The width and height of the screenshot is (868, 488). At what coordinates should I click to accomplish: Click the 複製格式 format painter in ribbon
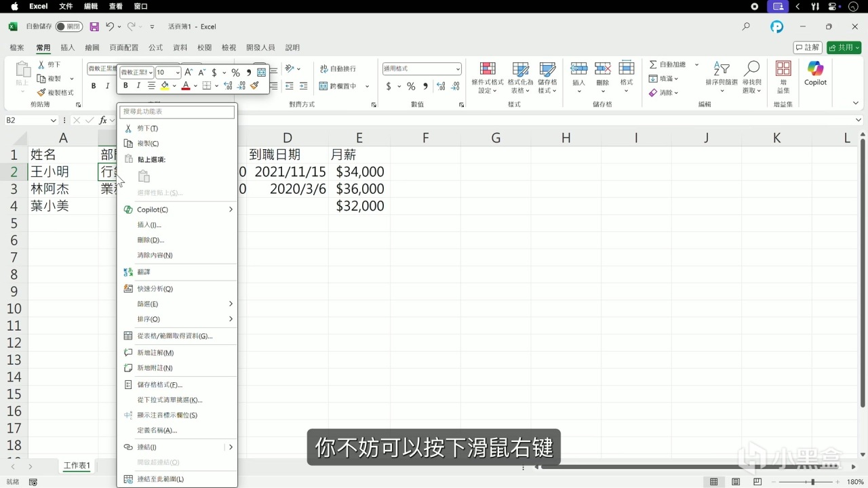click(x=56, y=93)
